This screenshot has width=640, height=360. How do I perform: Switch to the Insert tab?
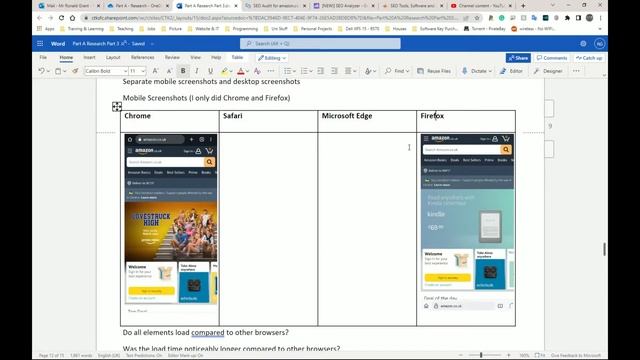tap(89, 58)
